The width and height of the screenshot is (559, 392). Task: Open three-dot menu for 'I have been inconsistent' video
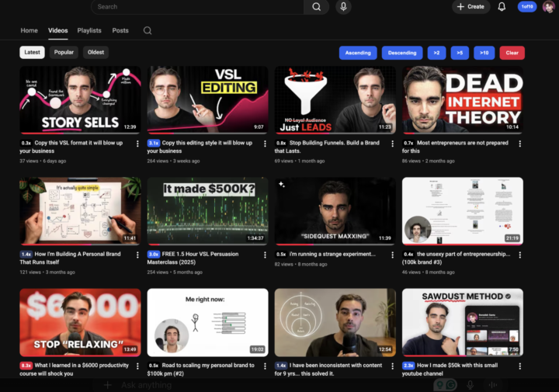pyautogui.click(x=393, y=366)
